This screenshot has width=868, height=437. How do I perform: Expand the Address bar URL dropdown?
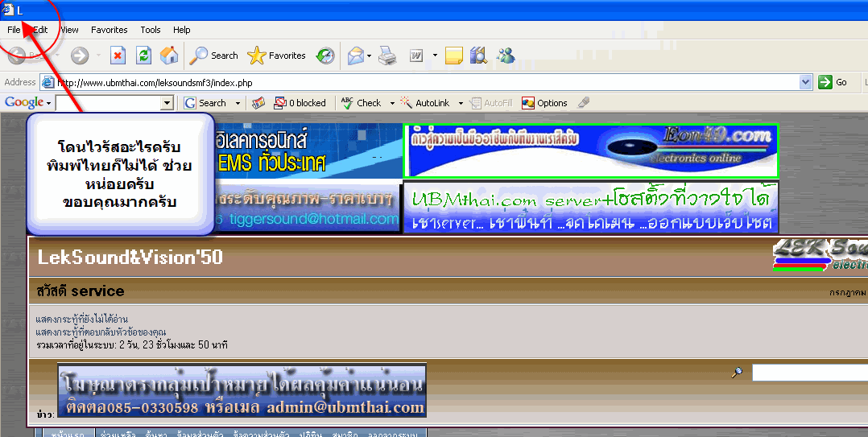806,82
